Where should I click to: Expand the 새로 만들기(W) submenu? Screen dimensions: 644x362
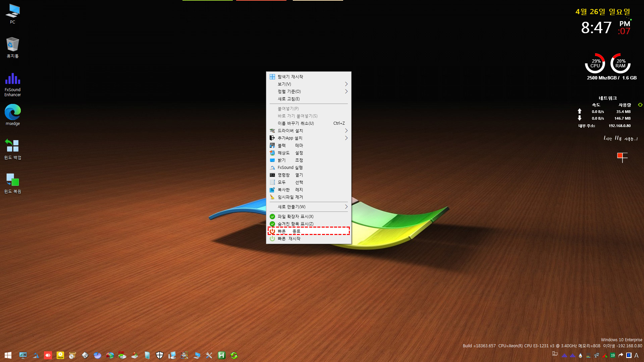coord(309,207)
